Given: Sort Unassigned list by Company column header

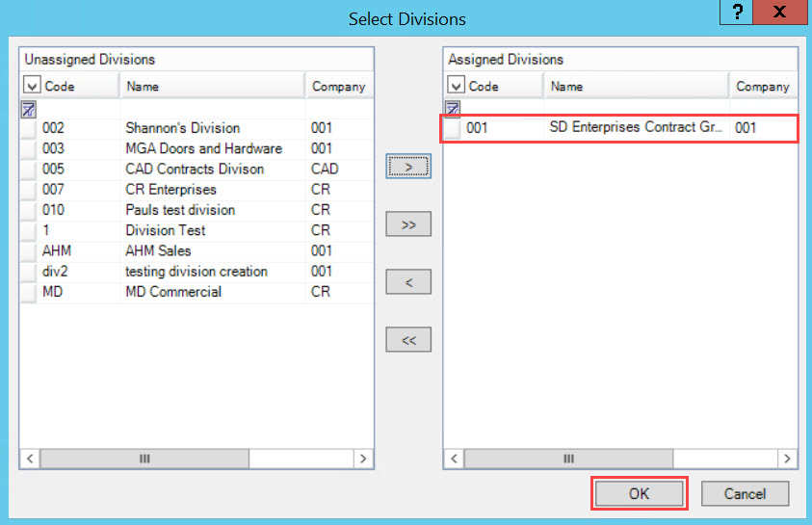Looking at the screenshot, I should click(x=339, y=86).
